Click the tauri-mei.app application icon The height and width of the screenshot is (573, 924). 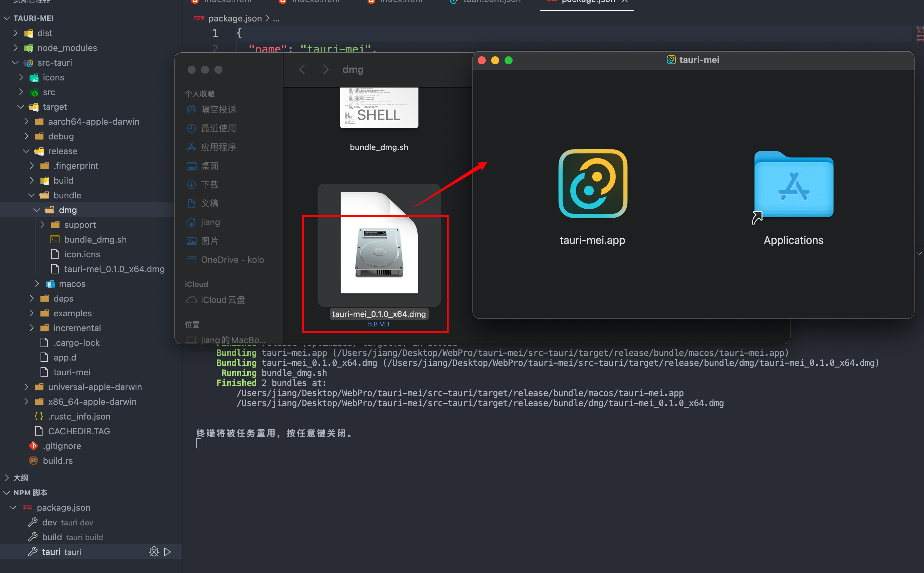coord(593,184)
